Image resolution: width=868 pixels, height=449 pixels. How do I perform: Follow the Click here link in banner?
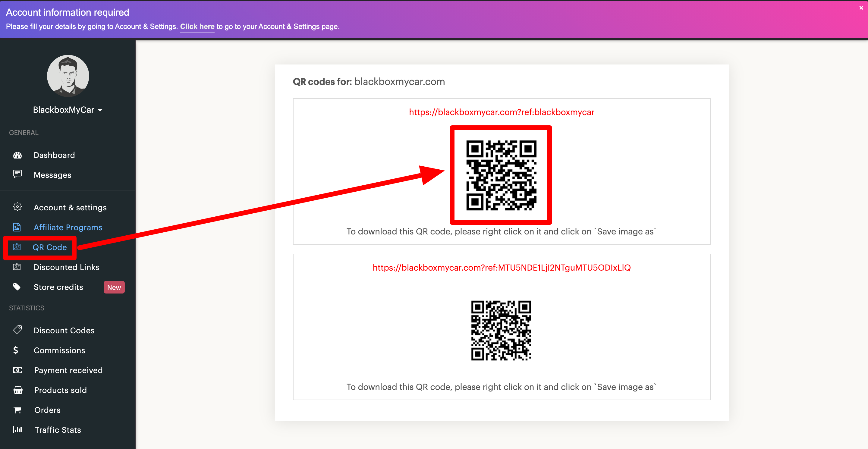[197, 27]
